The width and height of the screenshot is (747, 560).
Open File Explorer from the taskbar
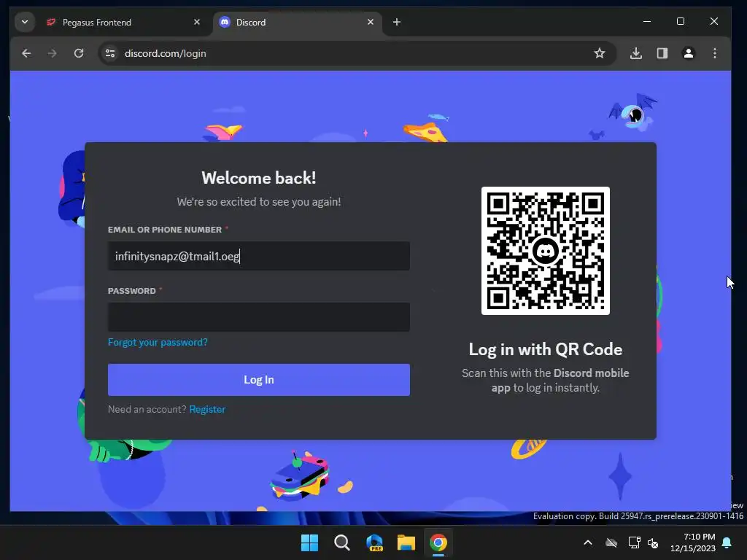[x=406, y=542]
